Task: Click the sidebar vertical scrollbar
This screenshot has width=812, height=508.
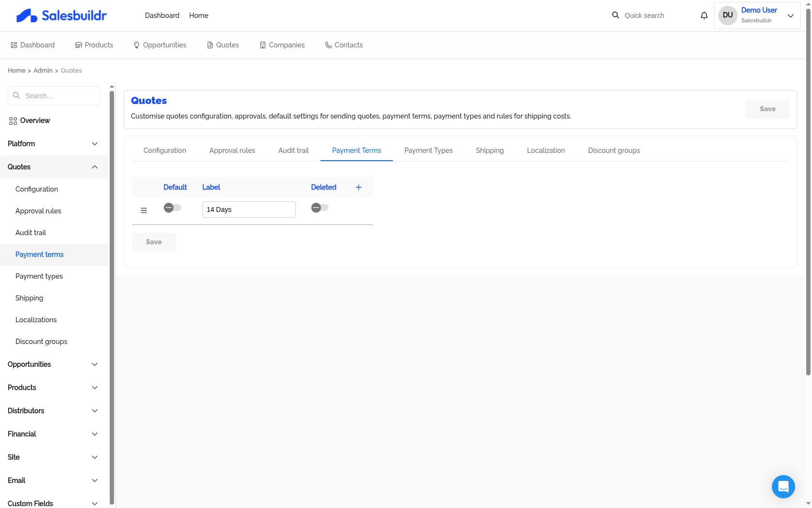Action: coord(112,298)
